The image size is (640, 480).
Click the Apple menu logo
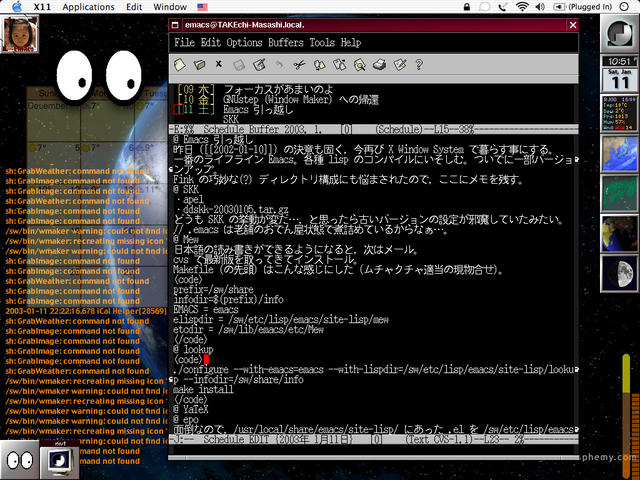pos(12,7)
